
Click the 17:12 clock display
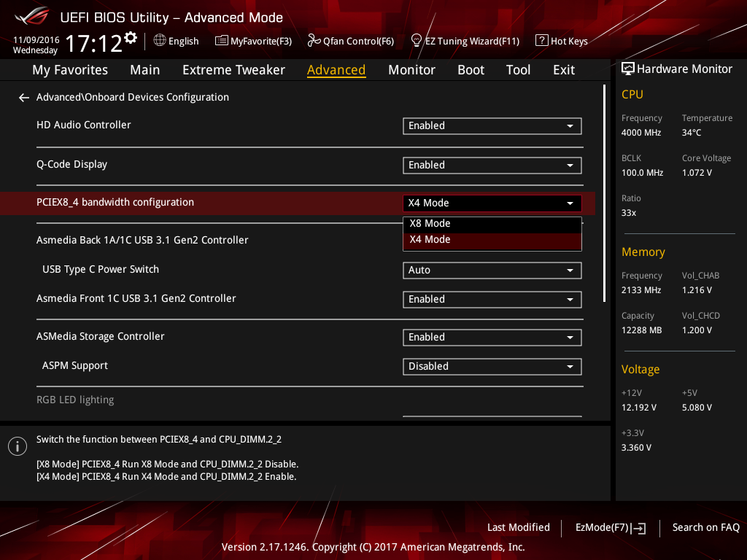coord(94,44)
